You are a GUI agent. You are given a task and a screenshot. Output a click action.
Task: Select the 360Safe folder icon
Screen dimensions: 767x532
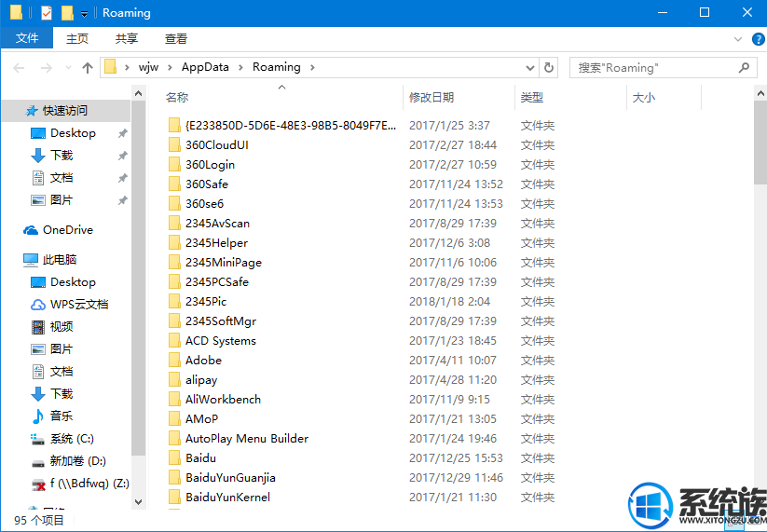174,184
